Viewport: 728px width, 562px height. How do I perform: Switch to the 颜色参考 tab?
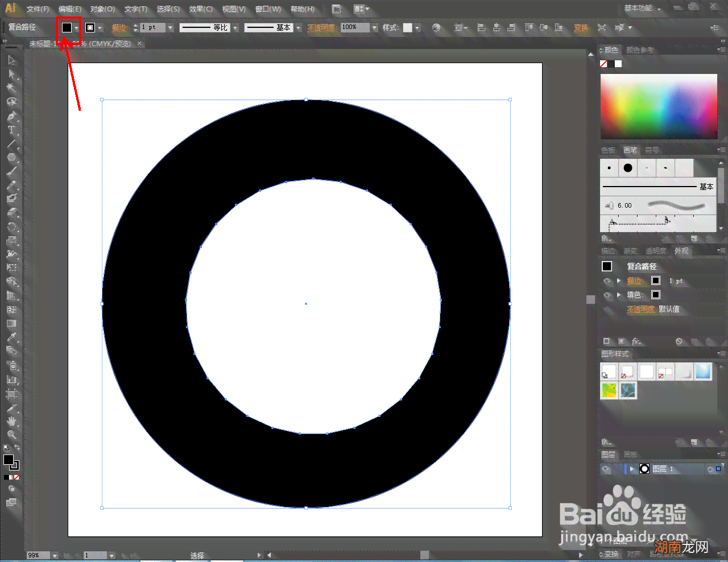coord(640,50)
